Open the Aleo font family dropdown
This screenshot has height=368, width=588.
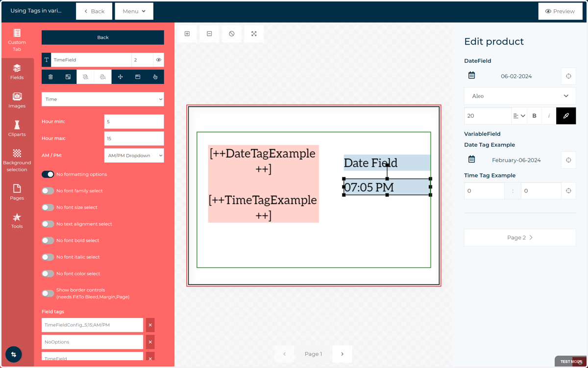click(520, 96)
